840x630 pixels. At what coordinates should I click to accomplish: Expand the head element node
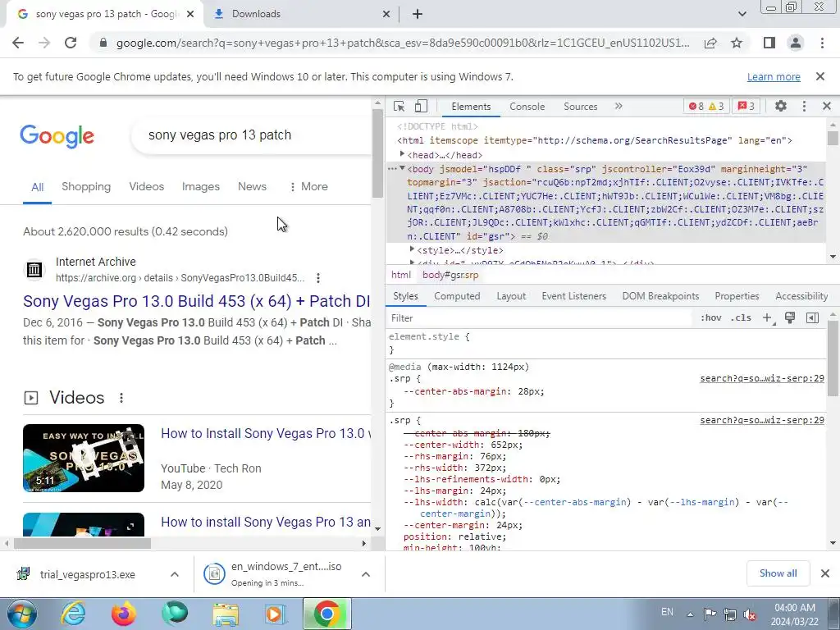click(x=402, y=154)
